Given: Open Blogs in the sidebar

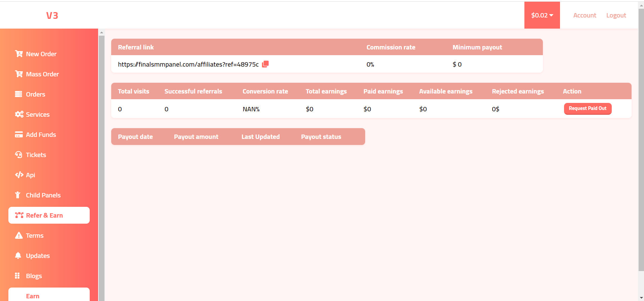Looking at the screenshot, I should (x=49, y=276).
